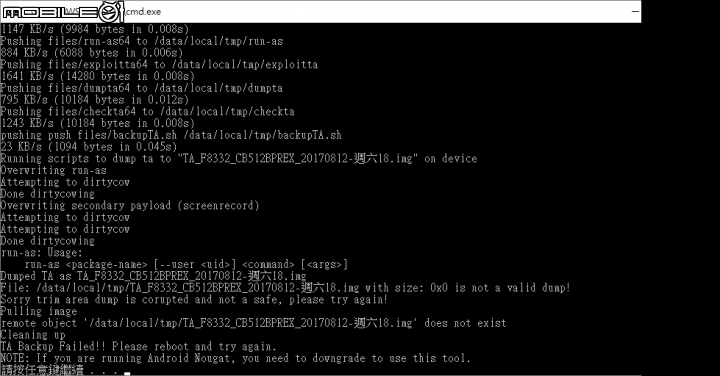Click the 'Pulling image' line

[39, 311]
